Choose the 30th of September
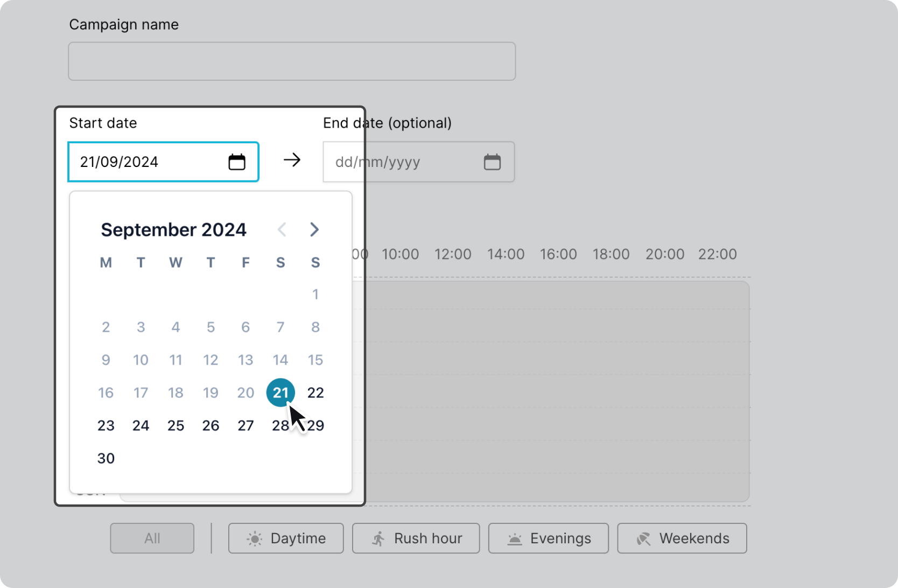Viewport: 898px width, 588px height. point(106,459)
